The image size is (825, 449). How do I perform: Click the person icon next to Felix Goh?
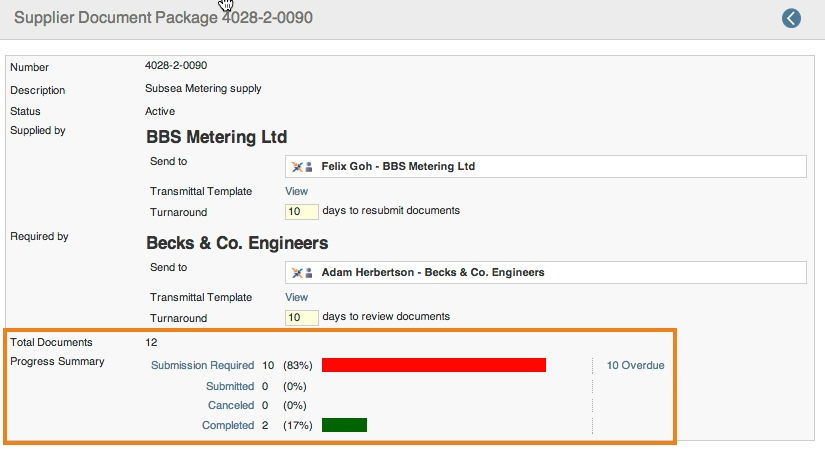[309, 167]
